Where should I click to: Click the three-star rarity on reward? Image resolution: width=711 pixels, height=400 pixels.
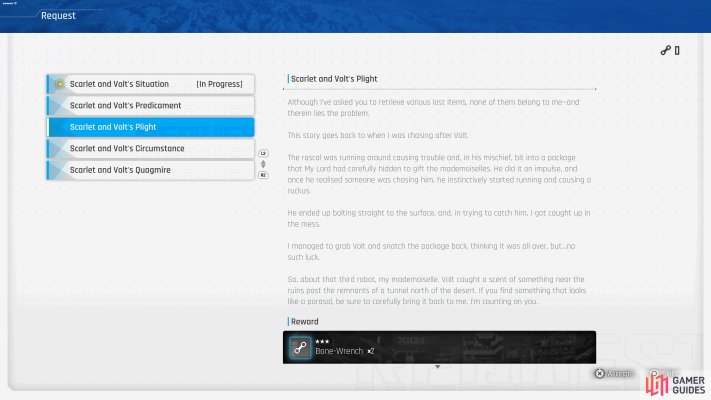[322, 341]
